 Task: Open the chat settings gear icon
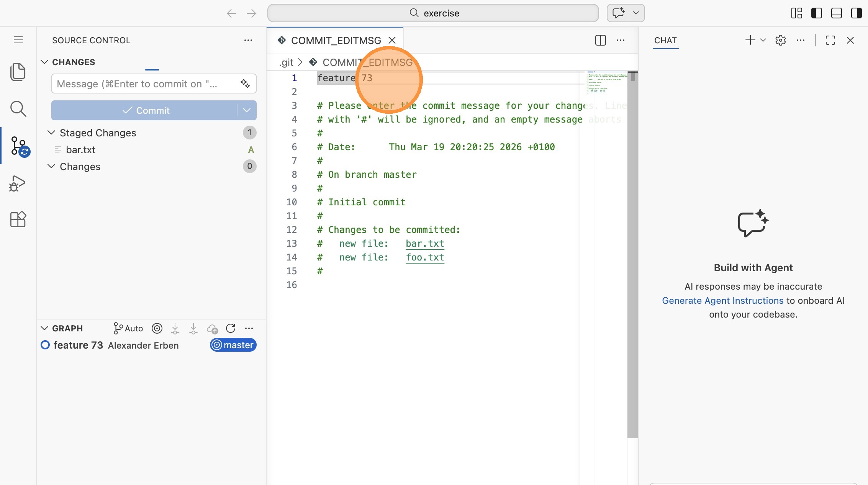pos(780,40)
